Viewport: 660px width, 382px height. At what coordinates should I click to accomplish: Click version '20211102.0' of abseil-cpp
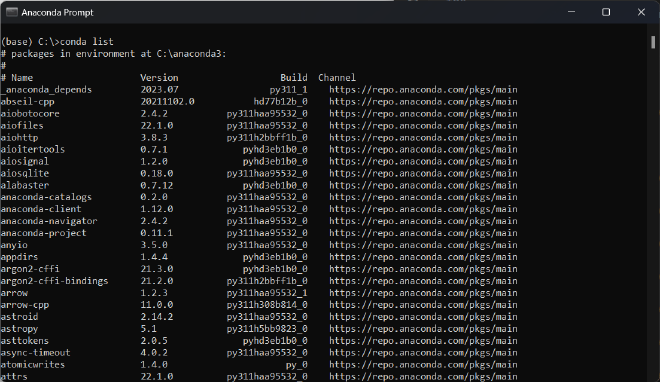(x=167, y=102)
